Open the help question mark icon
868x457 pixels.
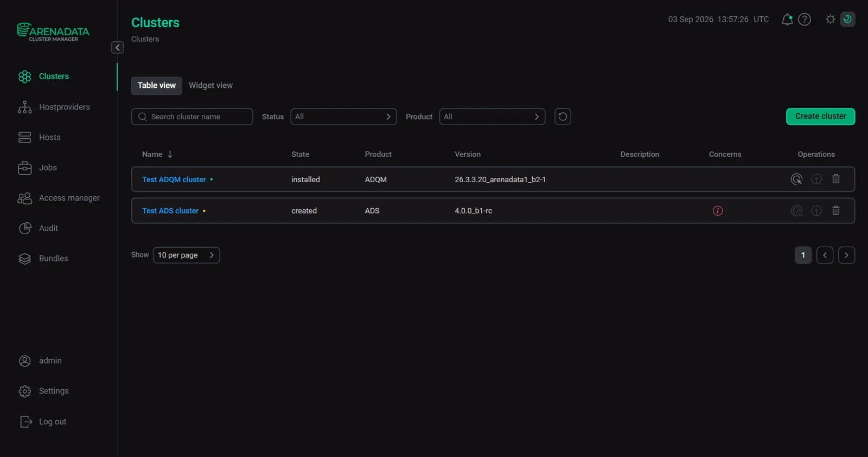[x=805, y=20]
